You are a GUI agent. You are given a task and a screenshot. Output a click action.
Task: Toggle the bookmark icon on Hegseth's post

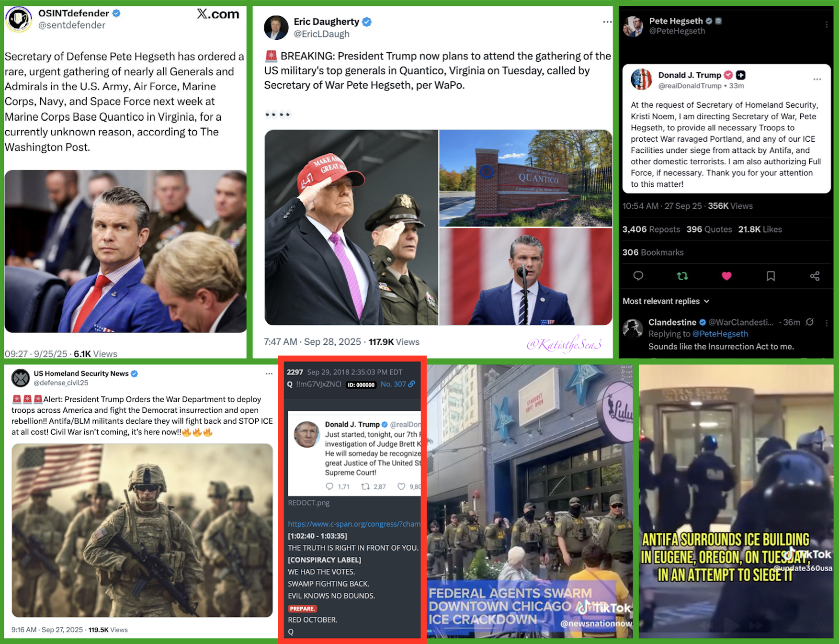click(771, 276)
